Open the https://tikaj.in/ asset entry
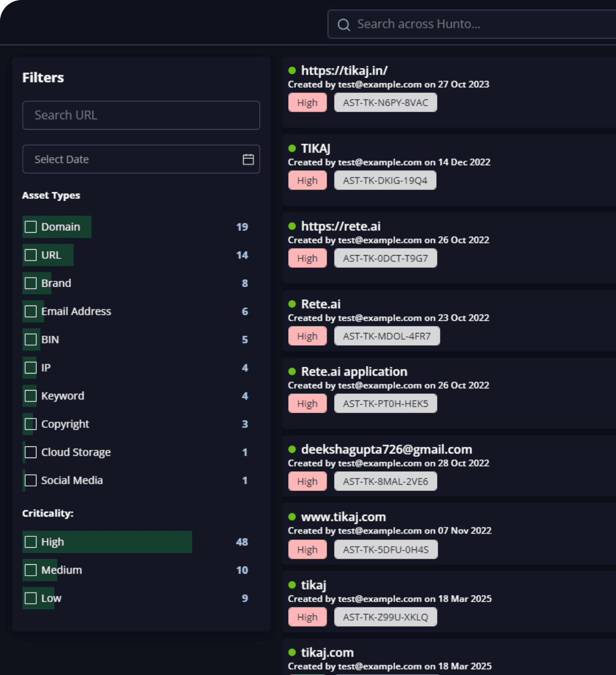Image resolution: width=616 pixels, height=675 pixels. click(x=344, y=70)
